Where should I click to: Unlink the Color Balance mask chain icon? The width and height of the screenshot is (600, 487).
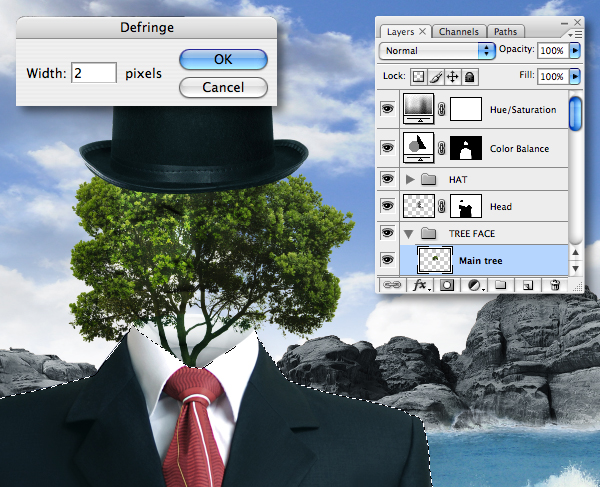pyautogui.click(x=442, y=148)
